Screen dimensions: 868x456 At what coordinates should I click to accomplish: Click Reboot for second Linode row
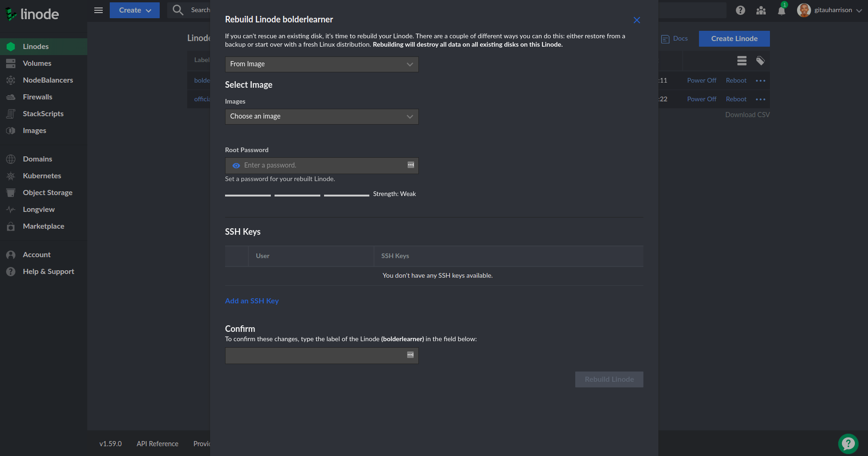(x=736, y=99)
